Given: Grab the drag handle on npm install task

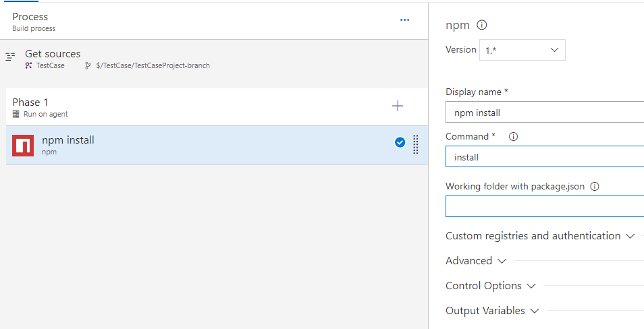Looking at the screenshot, I should [x=416, y=144].
